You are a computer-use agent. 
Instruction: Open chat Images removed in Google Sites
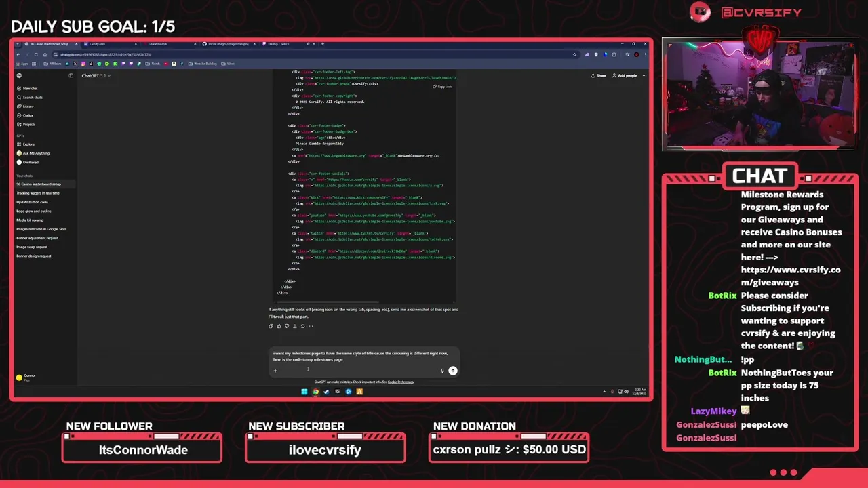click(41, 229)
